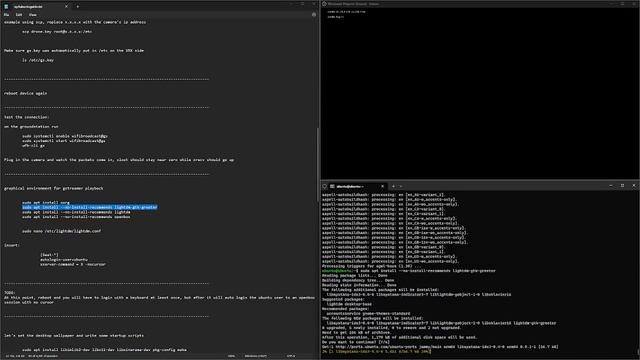The image size is (640, 360).
Task: Click the 'xserver-command = X -nocursor' line
Action: (73, 264)
